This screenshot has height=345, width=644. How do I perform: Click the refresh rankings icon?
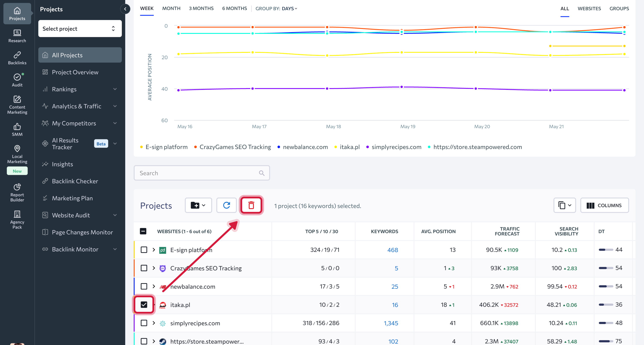point(226,205)
